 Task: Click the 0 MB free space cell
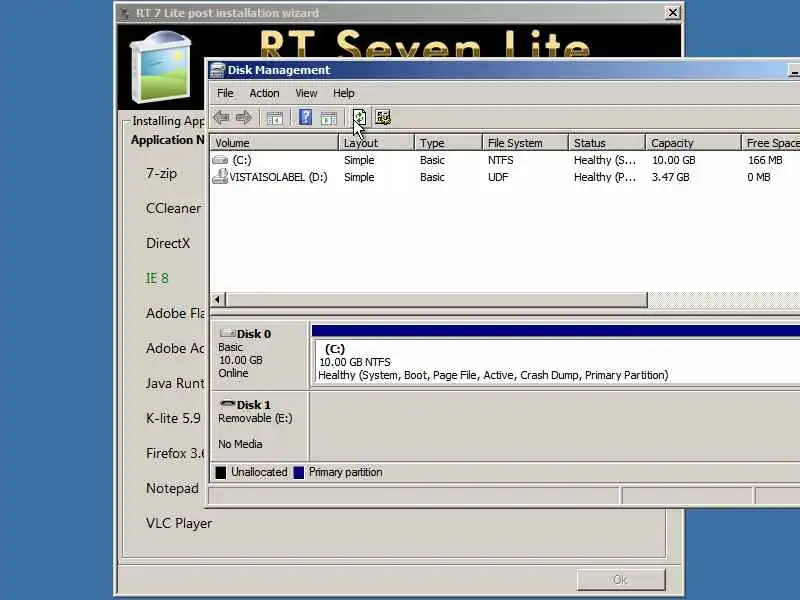pyautogui.click(x=759, y=177)
